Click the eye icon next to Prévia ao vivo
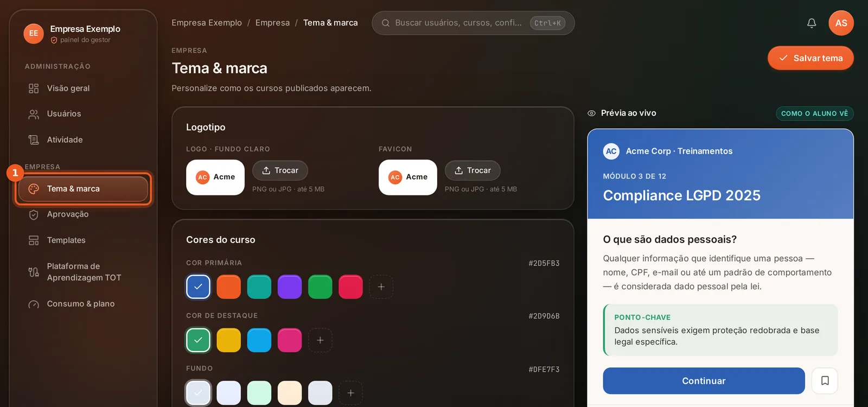868x407 pixels. pyautogui.click(x=592, y=113)
